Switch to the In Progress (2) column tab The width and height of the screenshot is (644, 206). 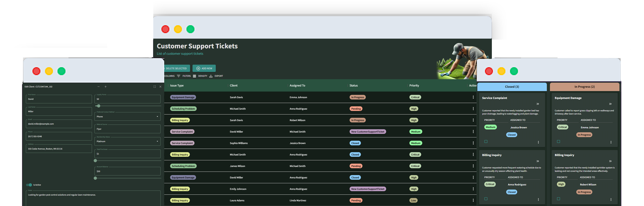584,87
